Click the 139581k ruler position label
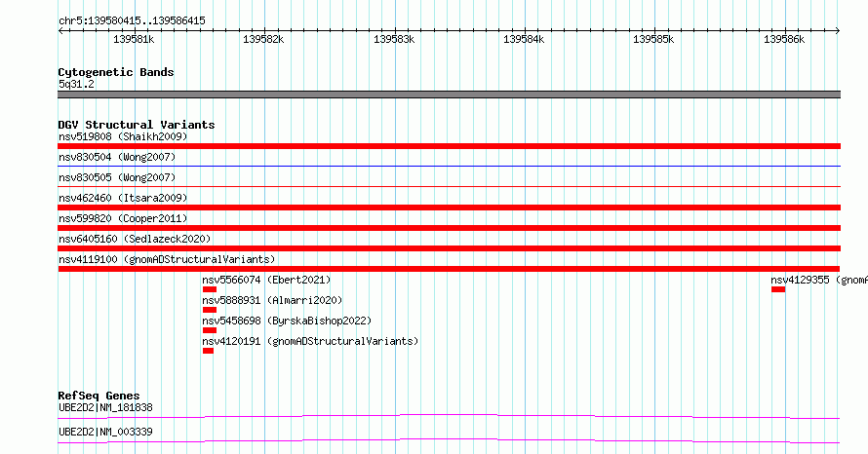 click(x=134, y=39)
